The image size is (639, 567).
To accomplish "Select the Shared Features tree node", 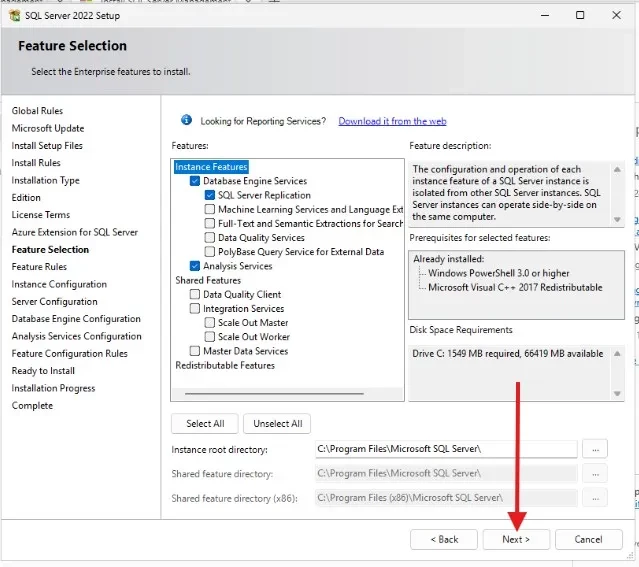I will click(x=208, y=280).
